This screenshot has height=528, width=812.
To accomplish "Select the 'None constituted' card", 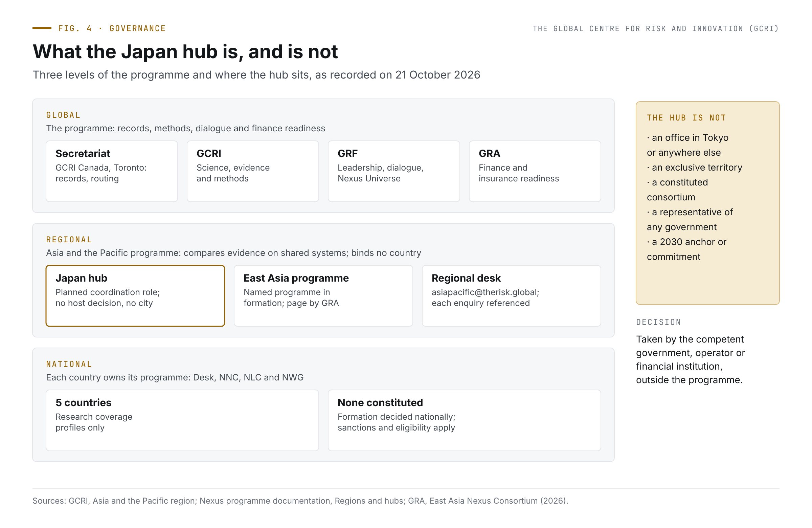I will point(464,420).
